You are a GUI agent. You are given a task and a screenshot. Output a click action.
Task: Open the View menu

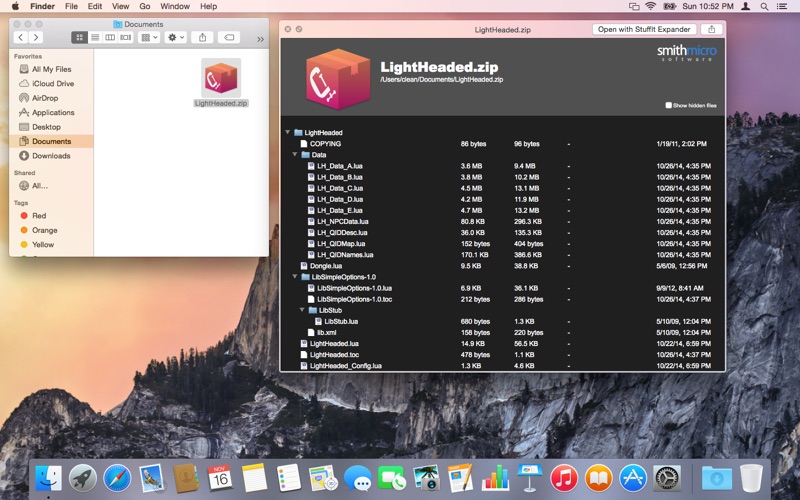coord(120,6)
